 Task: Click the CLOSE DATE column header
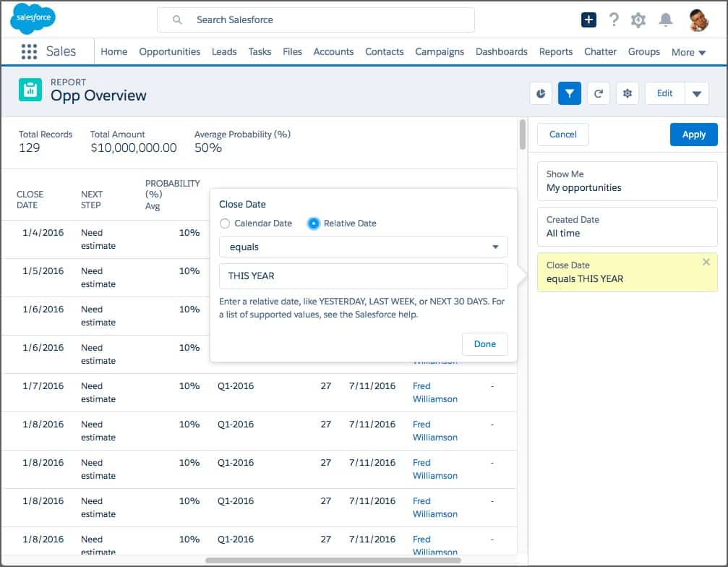coord(30,200)
